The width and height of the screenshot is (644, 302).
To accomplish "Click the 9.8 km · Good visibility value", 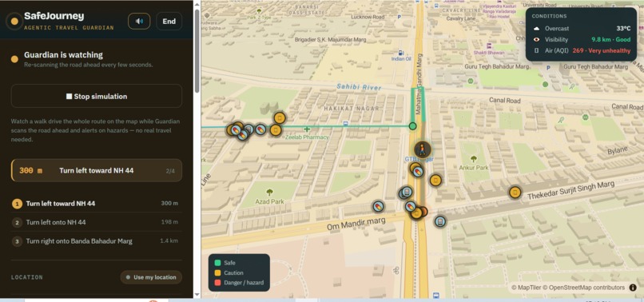I will click(610, 40).
